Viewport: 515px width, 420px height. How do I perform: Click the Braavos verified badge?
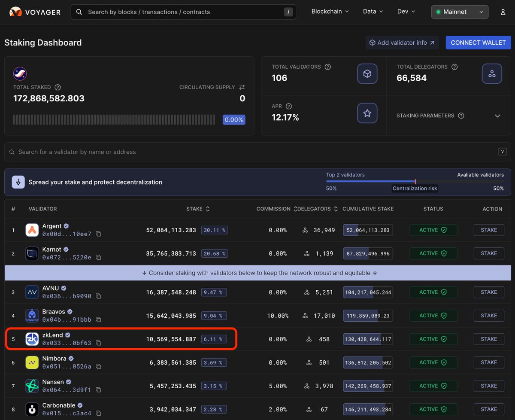(x=70, y=312)
